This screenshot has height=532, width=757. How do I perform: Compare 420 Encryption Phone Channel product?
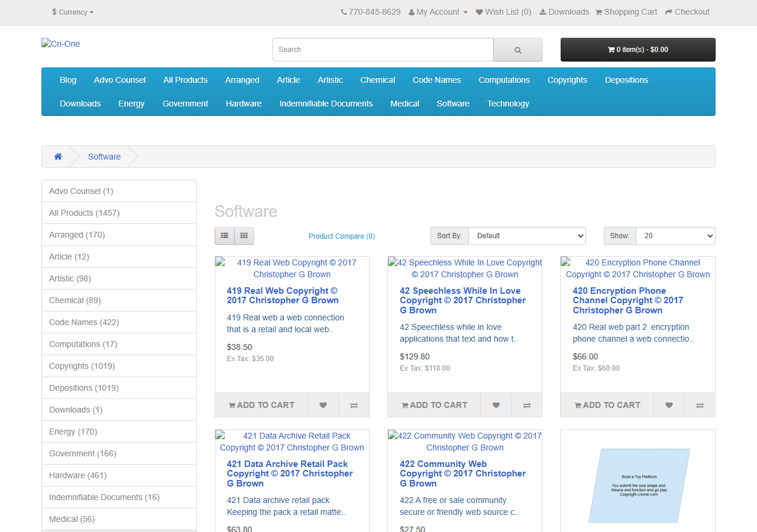pos(700,405)
